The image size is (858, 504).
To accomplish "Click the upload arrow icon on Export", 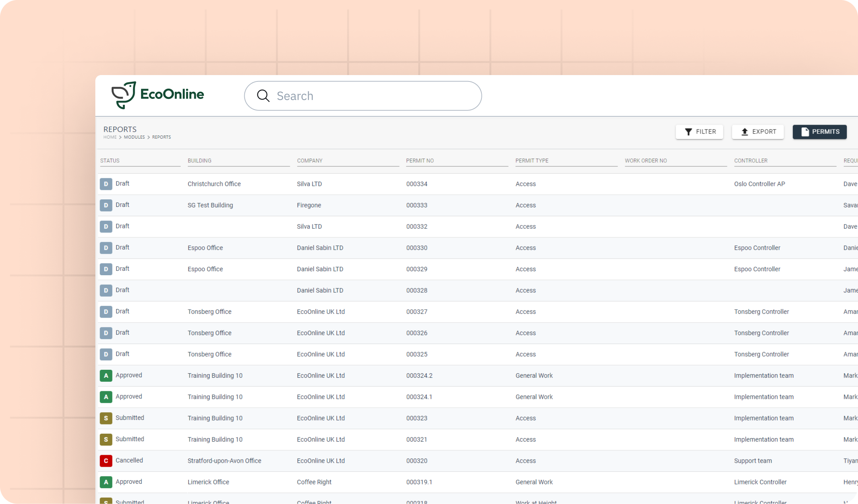I will click(745, 132).
